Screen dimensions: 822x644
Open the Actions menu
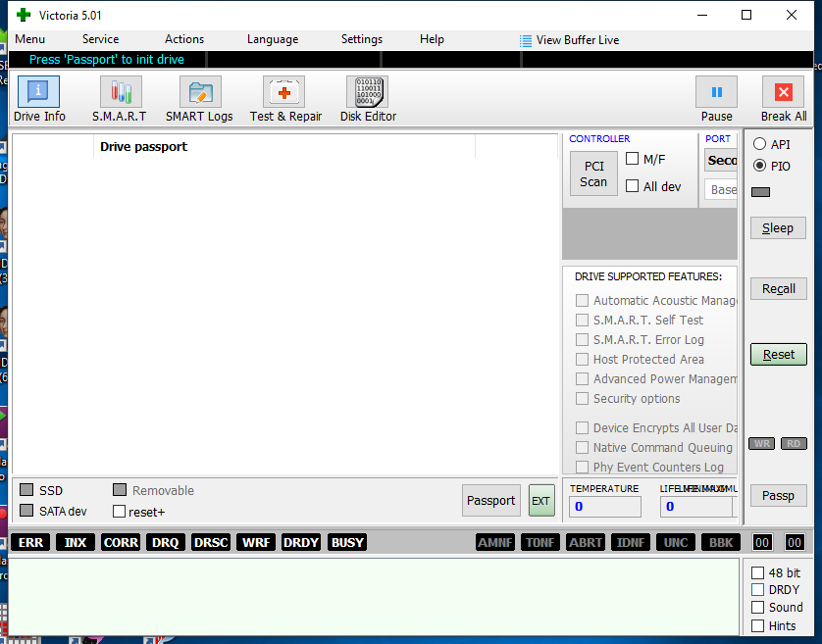(x=184, y=39)
